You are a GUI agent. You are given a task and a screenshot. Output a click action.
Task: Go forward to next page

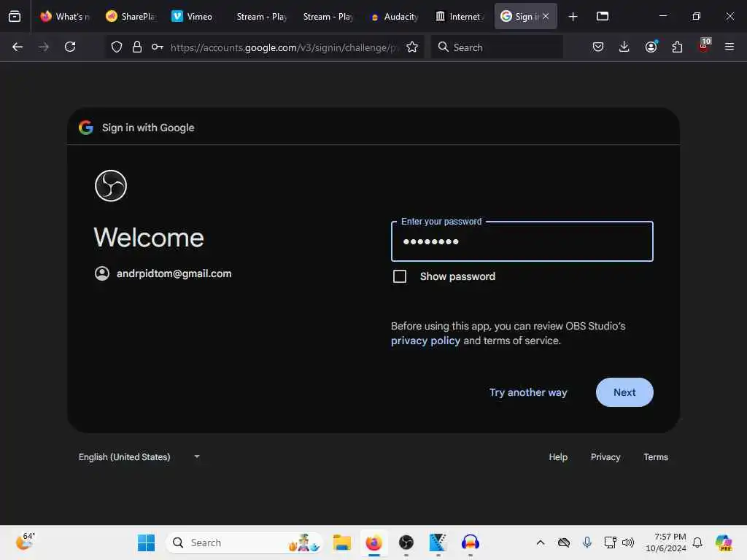(44, 47)
